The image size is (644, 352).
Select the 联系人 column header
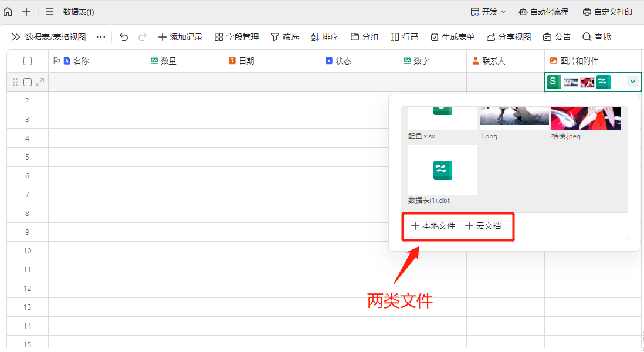click(x=506, y=61)
